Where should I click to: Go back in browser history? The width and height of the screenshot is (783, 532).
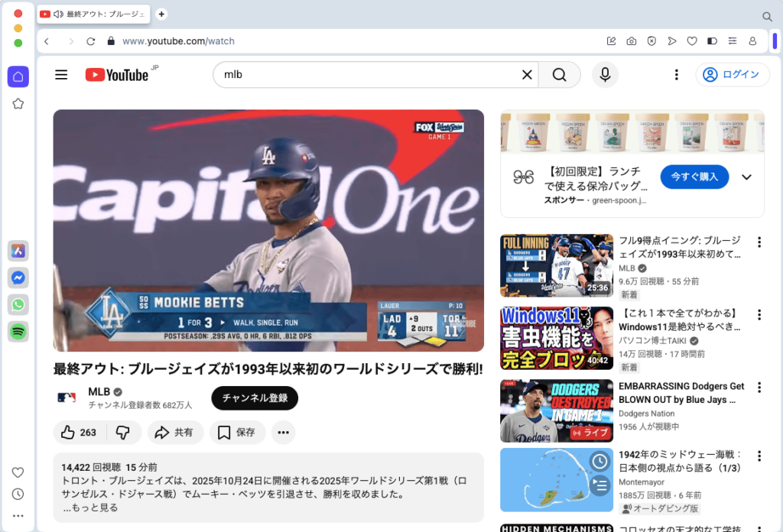click(47, 41)
